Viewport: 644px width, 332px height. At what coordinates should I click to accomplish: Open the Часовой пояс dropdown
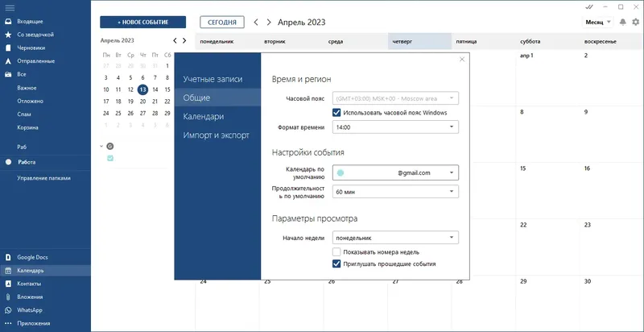[x=395, y=98]
